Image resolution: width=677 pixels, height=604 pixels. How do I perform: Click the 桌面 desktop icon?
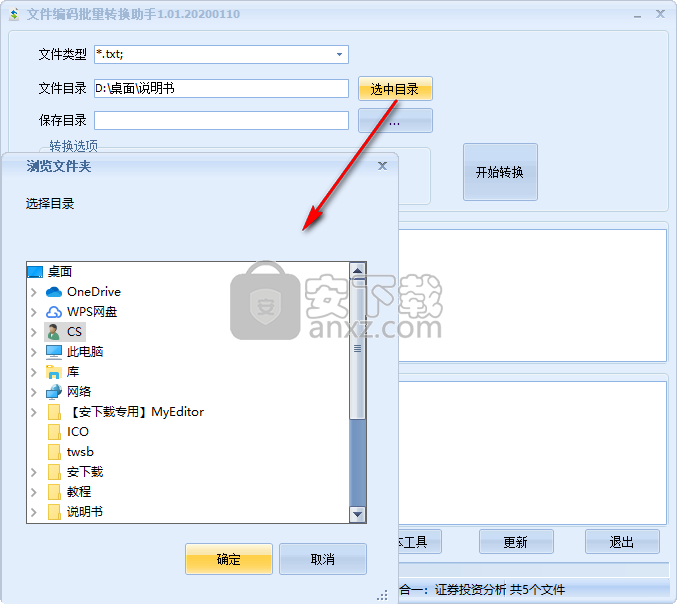click(x=35, y=272)
